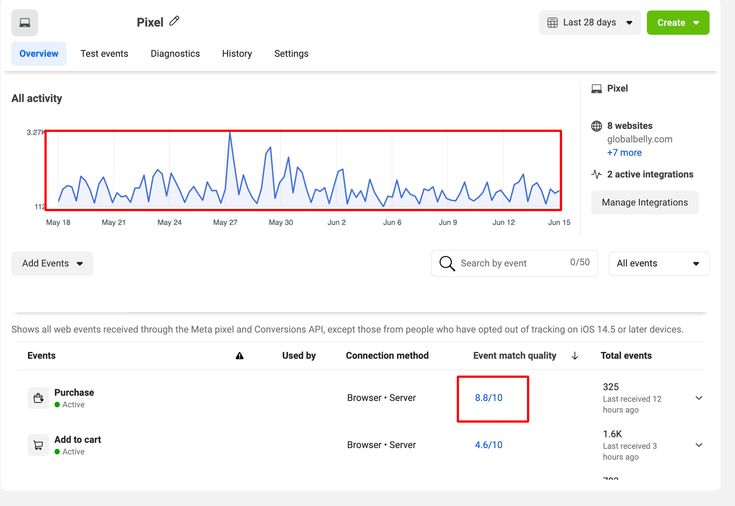Sort by Event match quality arrow
Screen dimensions: 735x506
point(575,356)
